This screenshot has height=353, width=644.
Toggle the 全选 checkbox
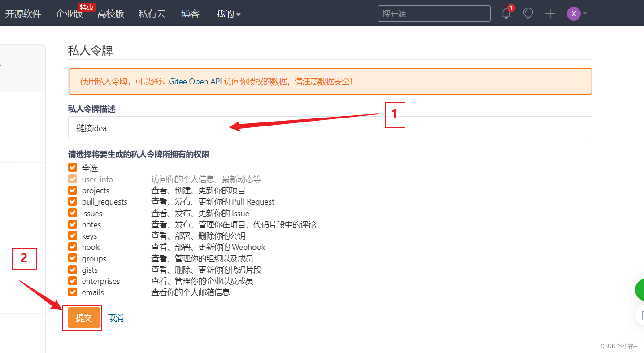coord(73,167)
